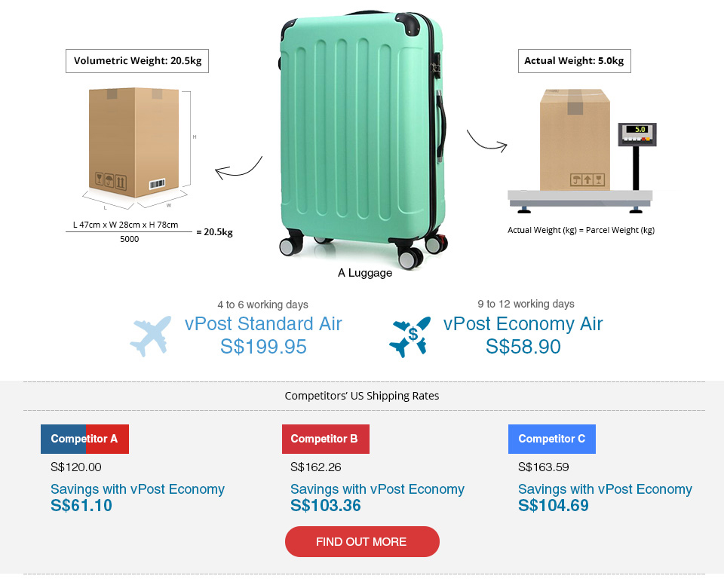Image resolution: width=724 pixels, height=588 pixels.
Task: Click the vPost Standard Air heading
Action: (x=263, y=324)
